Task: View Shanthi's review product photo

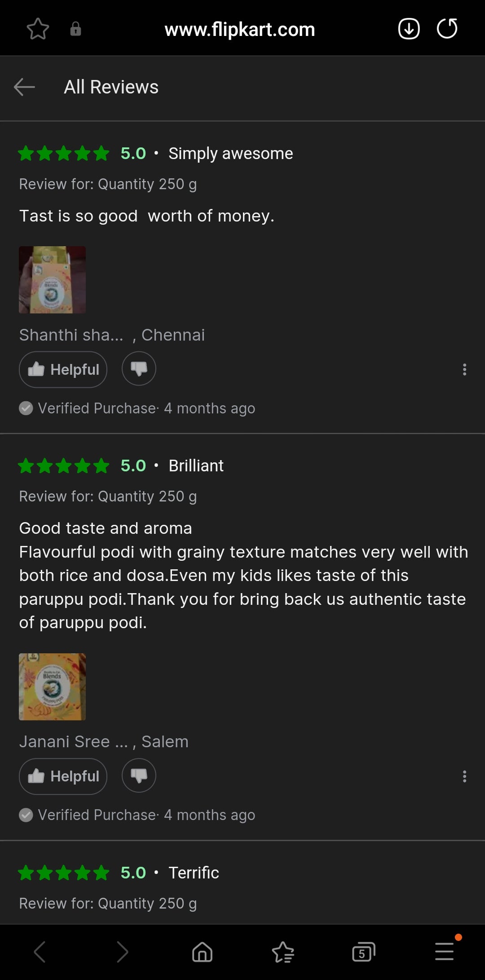Action: point(52,279)
